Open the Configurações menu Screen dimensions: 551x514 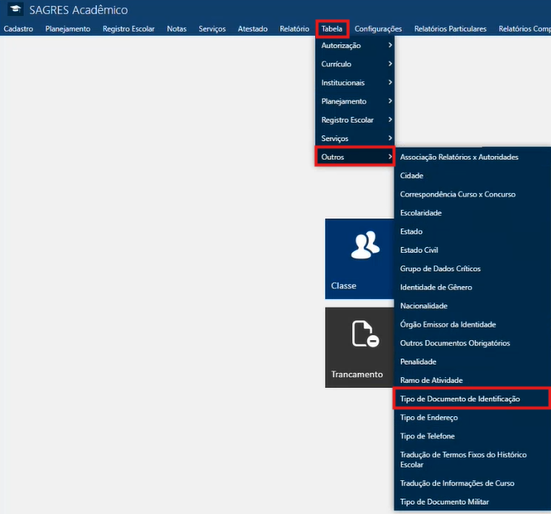point(378,29)
